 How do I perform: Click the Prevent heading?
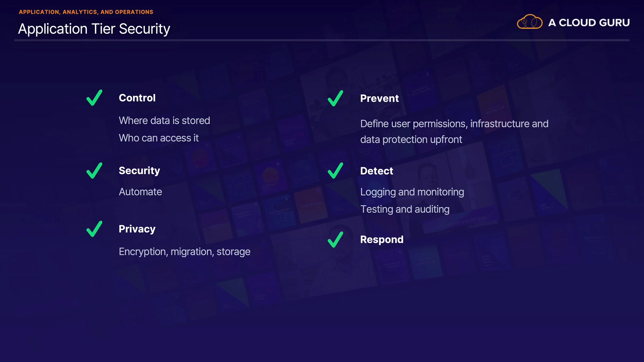pos(379,99)
